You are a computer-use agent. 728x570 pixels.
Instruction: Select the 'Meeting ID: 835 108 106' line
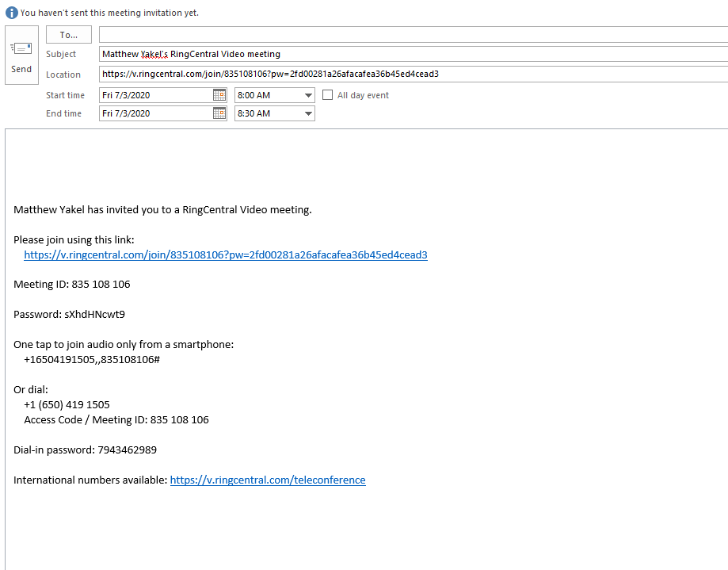(x=72, y=285)
